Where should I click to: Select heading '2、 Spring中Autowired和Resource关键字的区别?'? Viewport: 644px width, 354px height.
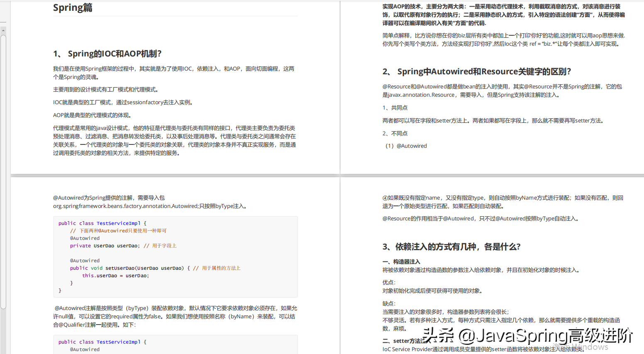(x=477, y=71)
